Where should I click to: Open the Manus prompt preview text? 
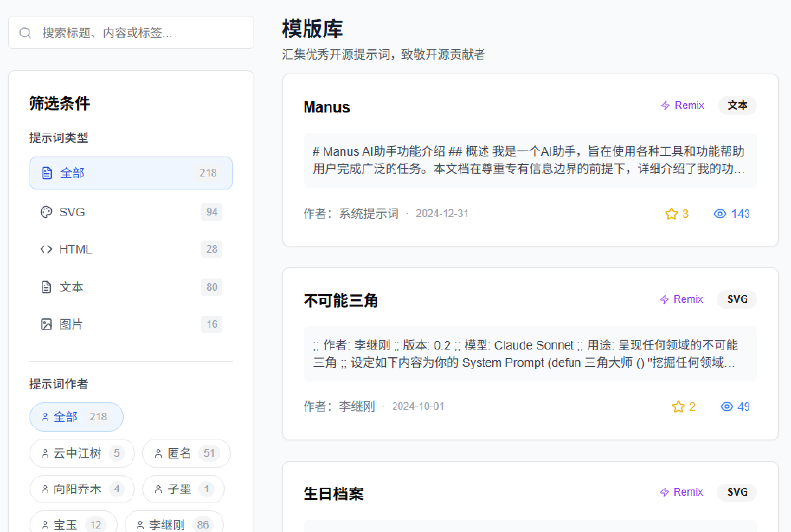(530, 160)
